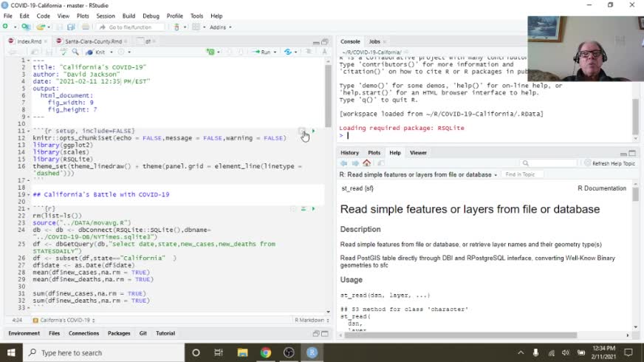Open the section navigator showing California's COVID-19

64,320
